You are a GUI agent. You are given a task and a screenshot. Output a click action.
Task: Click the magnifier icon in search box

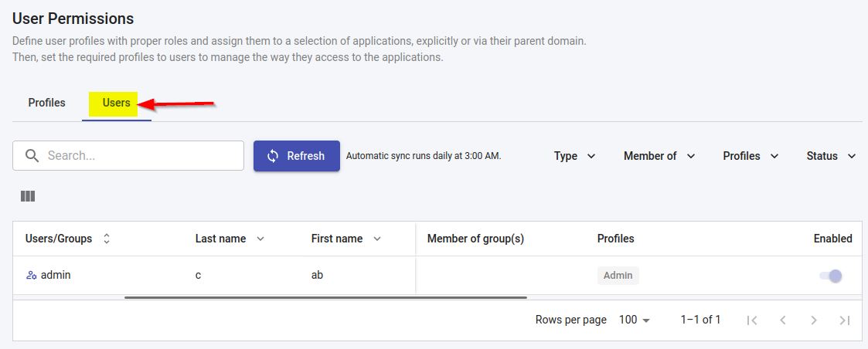tap(32, 155)
